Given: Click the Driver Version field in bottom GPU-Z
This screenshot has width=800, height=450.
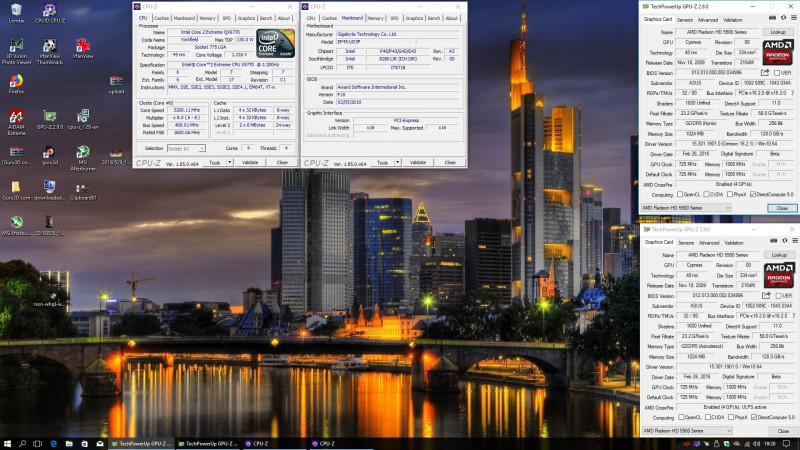Looking at the screenshot, I should (735, 367).
